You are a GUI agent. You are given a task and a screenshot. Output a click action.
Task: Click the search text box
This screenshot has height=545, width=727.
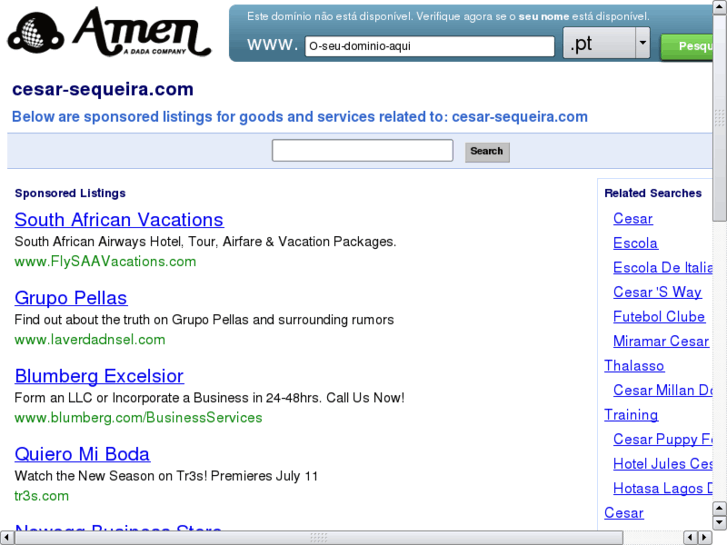pos(363,150)
